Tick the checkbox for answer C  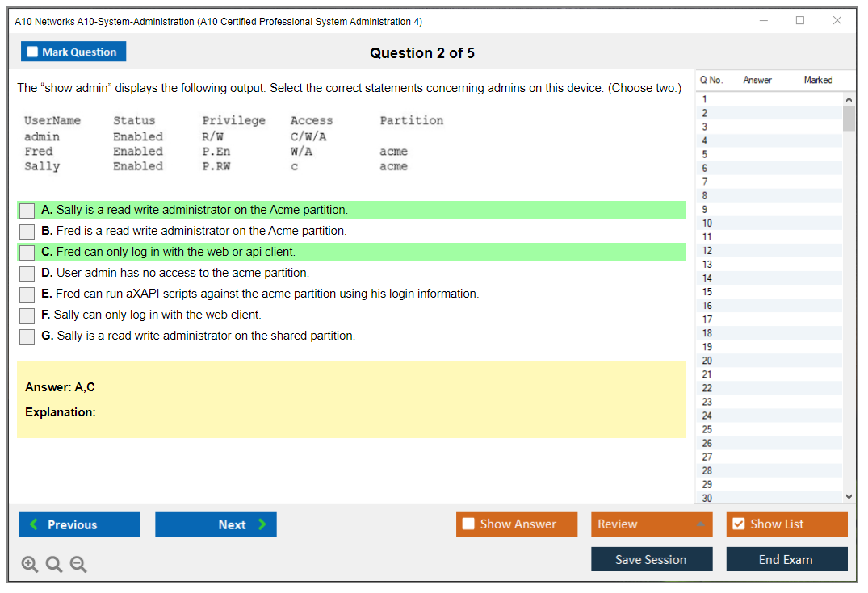tap(27, 253)
